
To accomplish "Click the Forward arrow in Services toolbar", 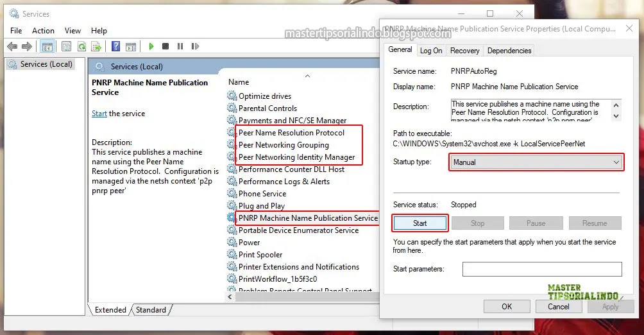I will coord(27,46).
